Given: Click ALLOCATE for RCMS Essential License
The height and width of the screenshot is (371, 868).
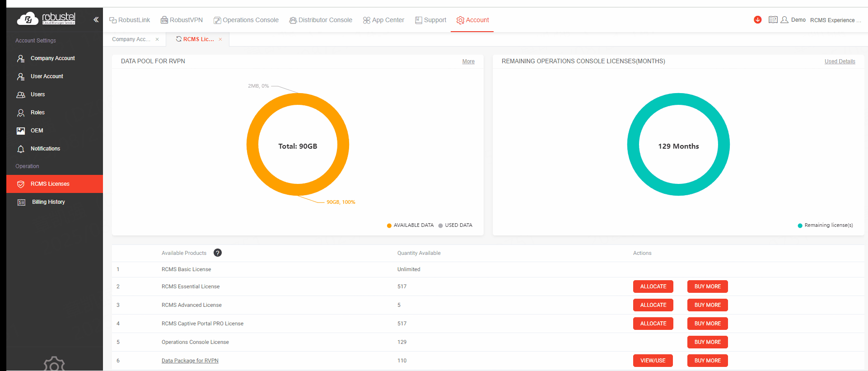Looking at the screenshot, I should tap(653, 286).
